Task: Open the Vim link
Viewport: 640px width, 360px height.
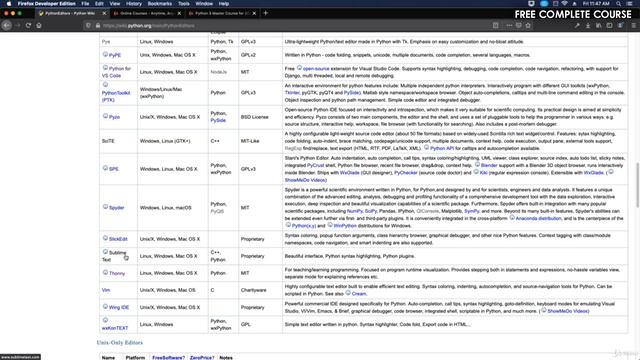Action: pos(106,290)
